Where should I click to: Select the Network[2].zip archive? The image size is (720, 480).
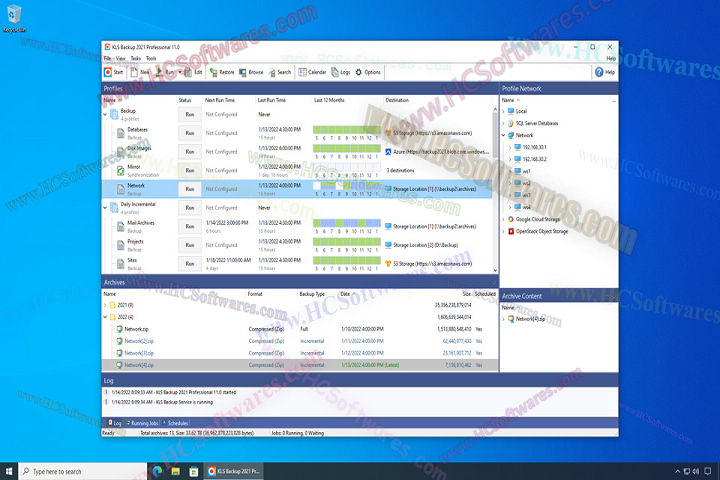[139, 341]
